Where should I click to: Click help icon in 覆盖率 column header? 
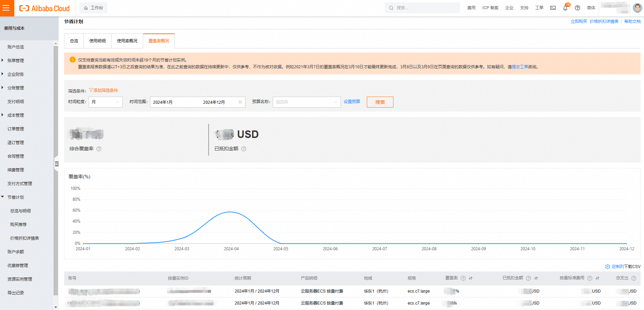click(463, 278)
